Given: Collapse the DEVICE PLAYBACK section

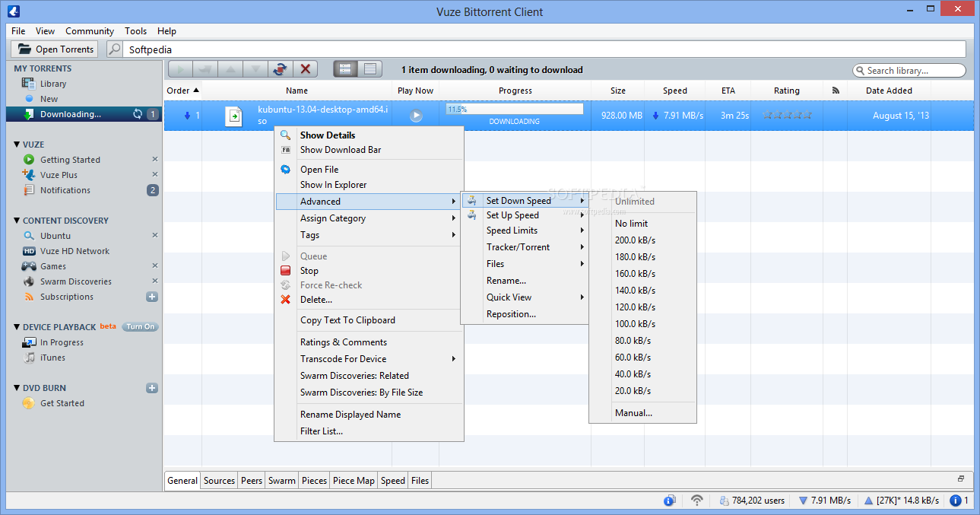Looking at the screenshot, I should pyautogui.click(x=17, y=327).
